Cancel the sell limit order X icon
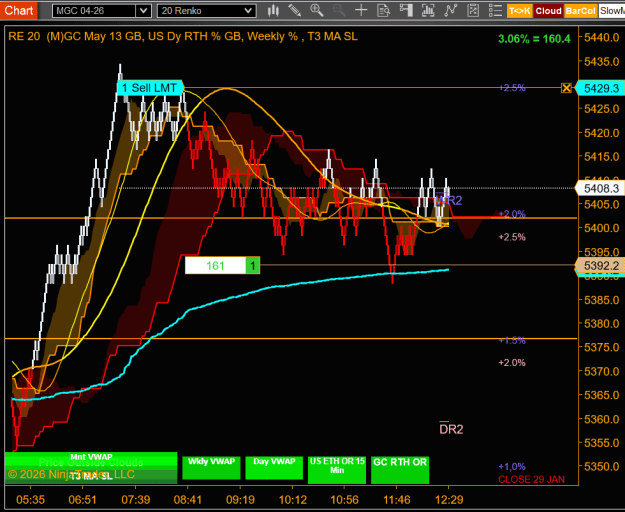Image resolution: width=625 pixels, height=512 pixels. point(566,88)
